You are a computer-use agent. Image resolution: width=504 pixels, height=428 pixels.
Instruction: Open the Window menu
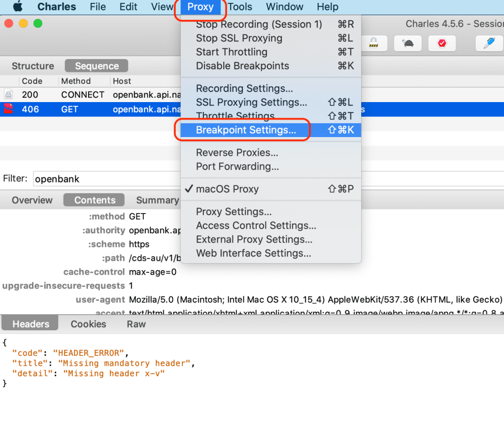point(285,7)
